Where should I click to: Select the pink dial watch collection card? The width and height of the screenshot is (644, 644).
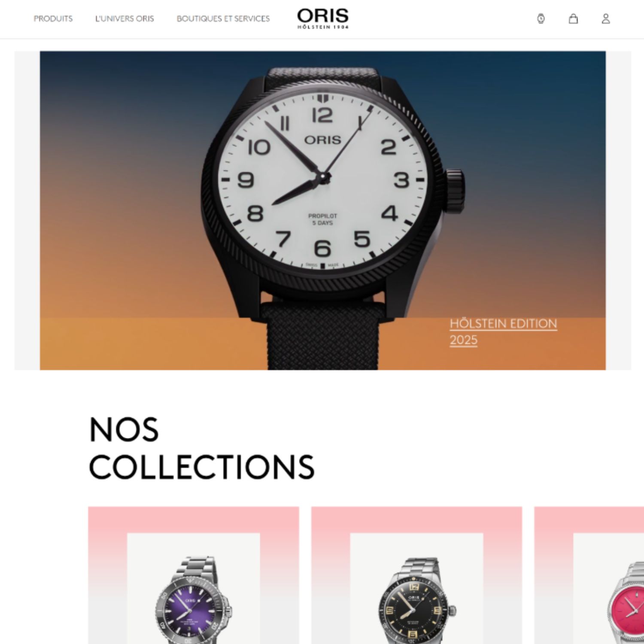(x=589, y=575)
